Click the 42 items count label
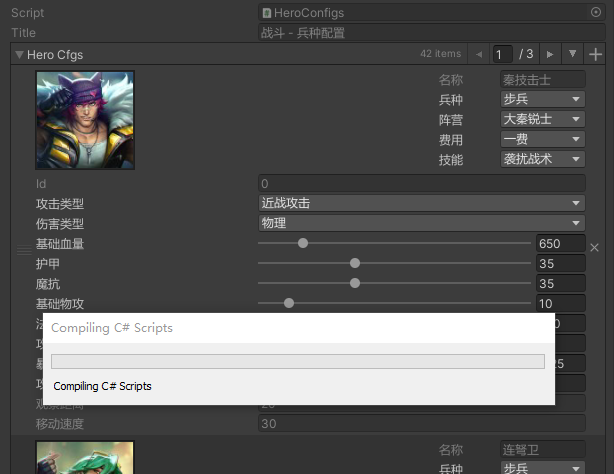The width and height of the screenshot is (614, 474). (x=441, y=54)
